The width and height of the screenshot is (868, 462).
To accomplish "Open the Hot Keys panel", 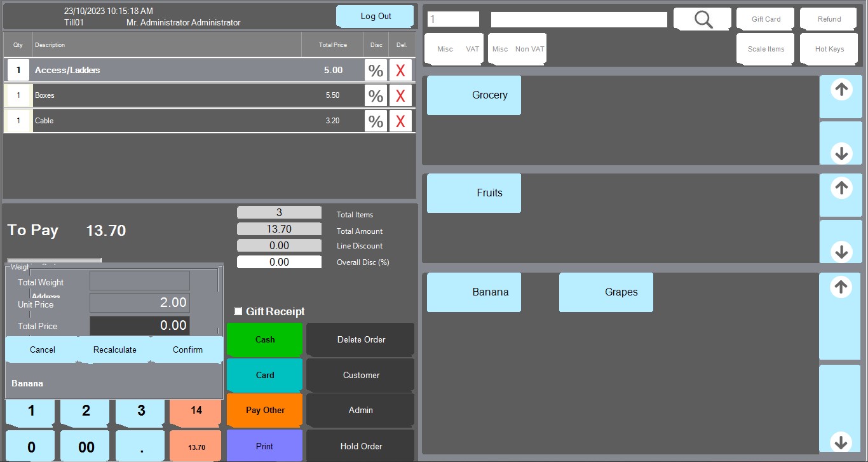I will [829, 49].
